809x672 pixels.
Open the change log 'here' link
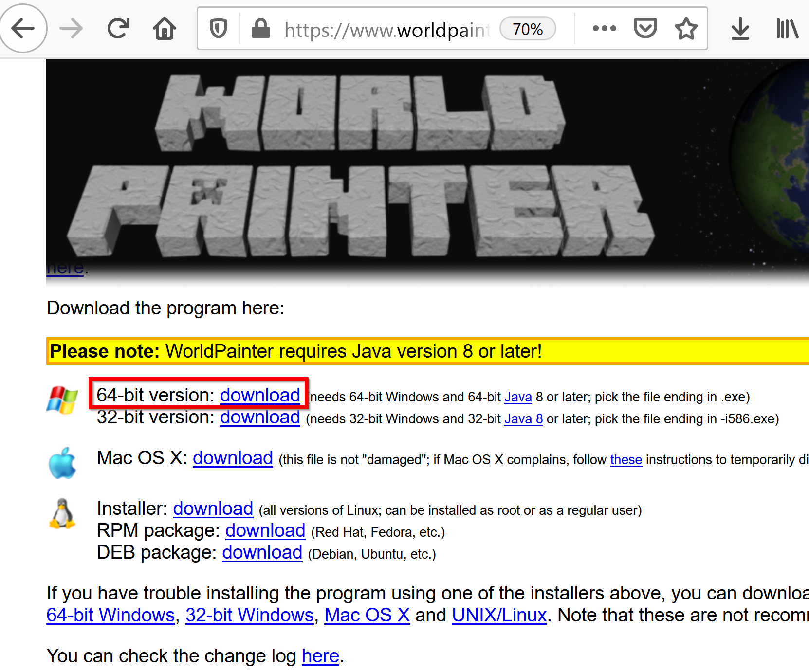[x=320, y=656]
